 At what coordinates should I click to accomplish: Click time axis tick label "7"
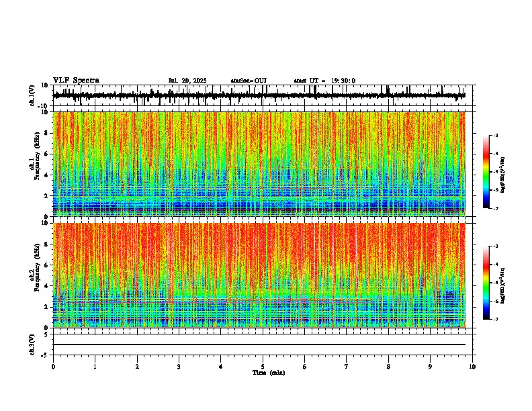347,367
